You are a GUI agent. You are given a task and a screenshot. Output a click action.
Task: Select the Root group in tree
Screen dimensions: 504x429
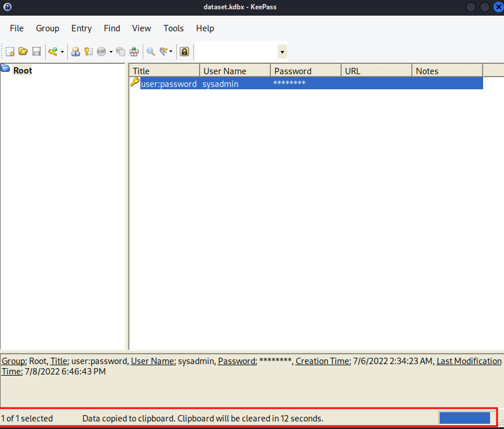[x=23, y=71]
